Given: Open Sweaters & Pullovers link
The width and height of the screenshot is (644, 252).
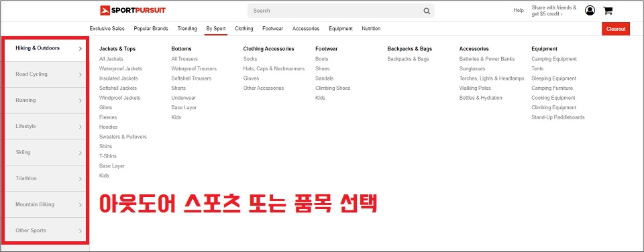Looking at the screenshot, I should tap(123, 137).
